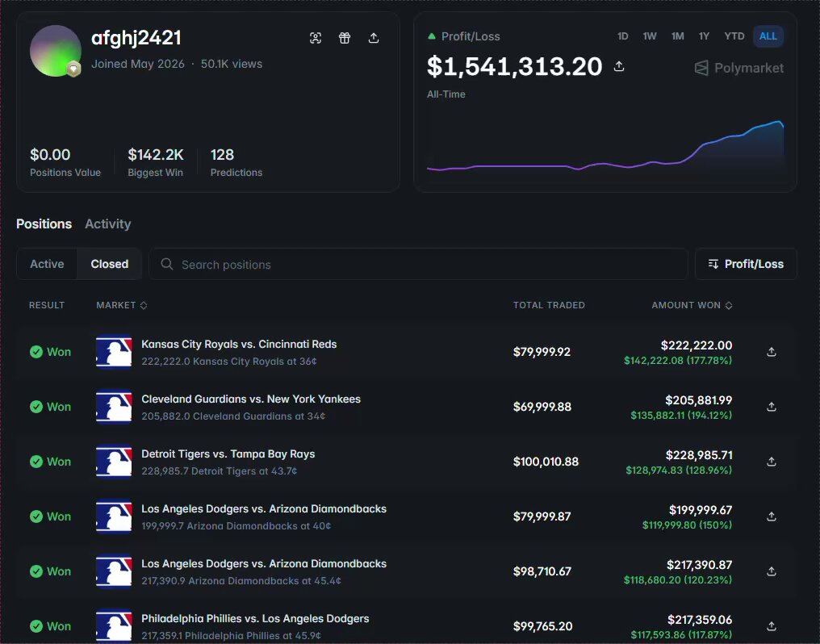Click in the Search positions field
This screenshot has width=820, height=644.
click(x=418, y=264)
